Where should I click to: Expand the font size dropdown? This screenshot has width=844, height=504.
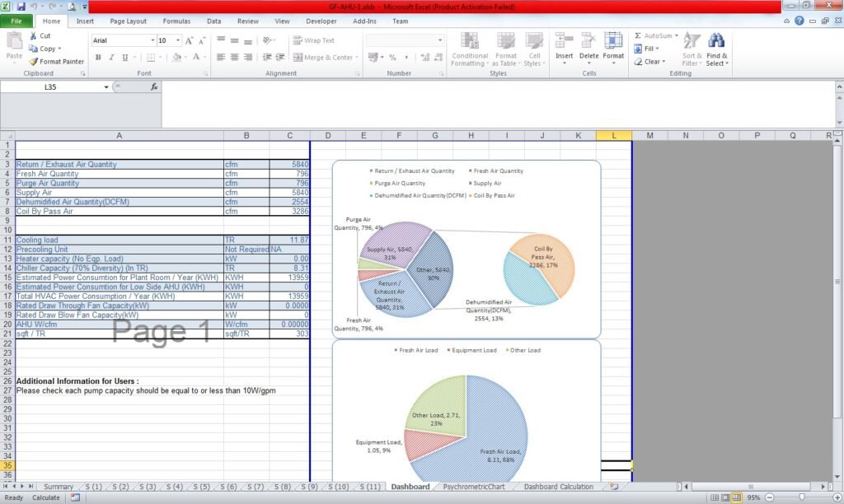point(177,40)
